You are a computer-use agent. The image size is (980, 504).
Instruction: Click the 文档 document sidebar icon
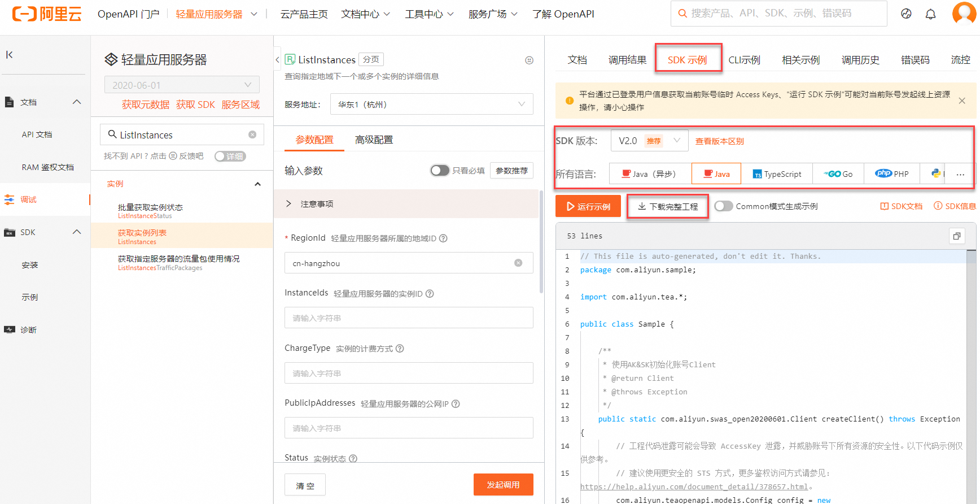click(9, 102)
